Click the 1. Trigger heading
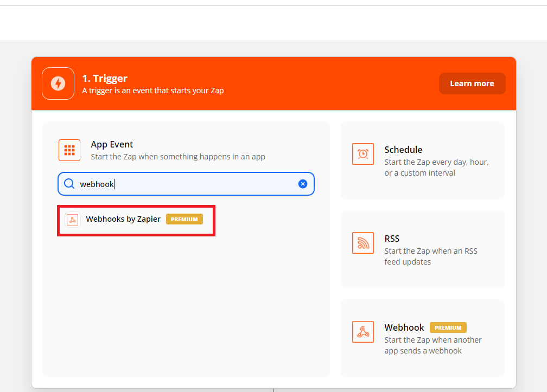The height and width of the screenshot is (392, 547). click(x=105, y=78)
